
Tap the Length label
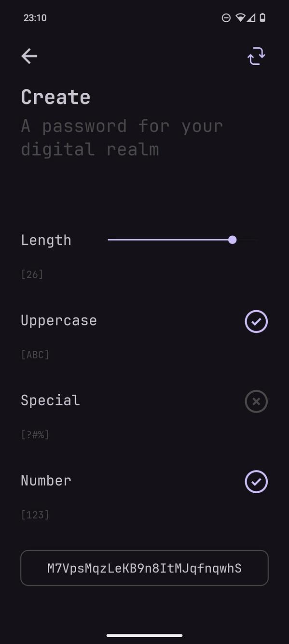point(46,240)
